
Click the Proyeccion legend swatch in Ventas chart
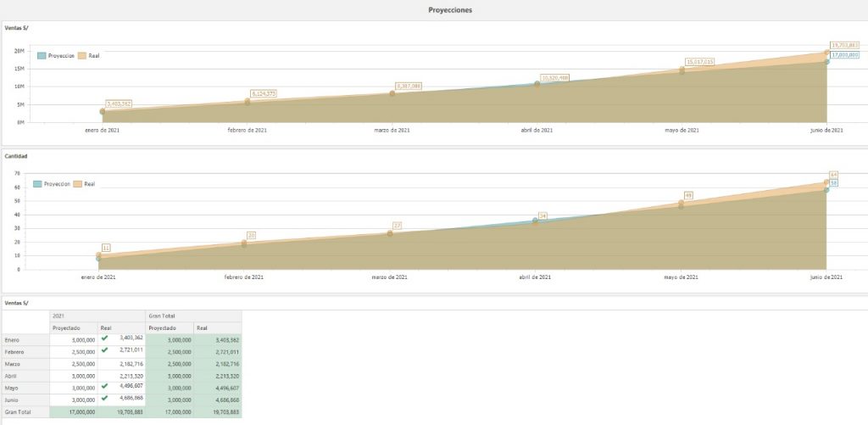pyautogui.click(x=42, y=55)
